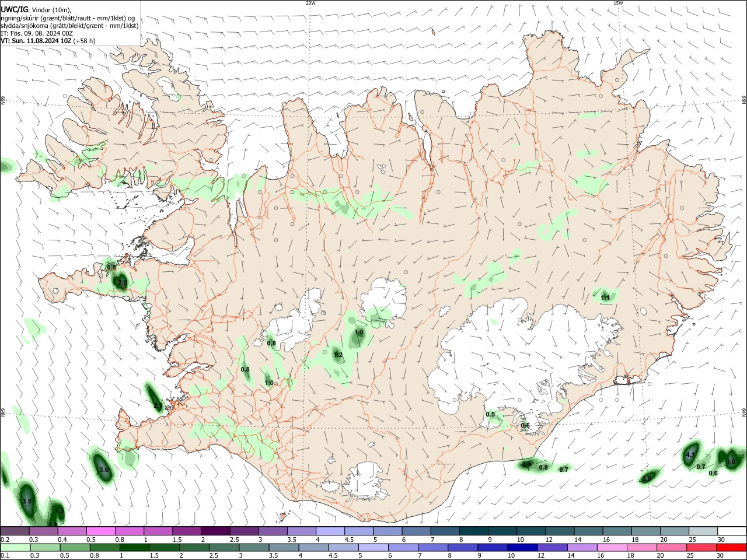Click the '20W' longitude label
The height and width of the screenshot is (560, 747).
pos(310,3)
